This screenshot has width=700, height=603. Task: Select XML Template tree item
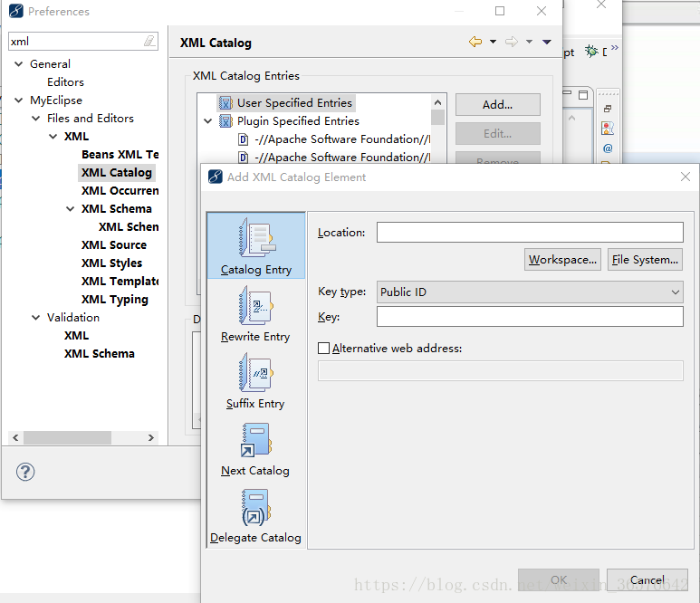pos(120,282)
